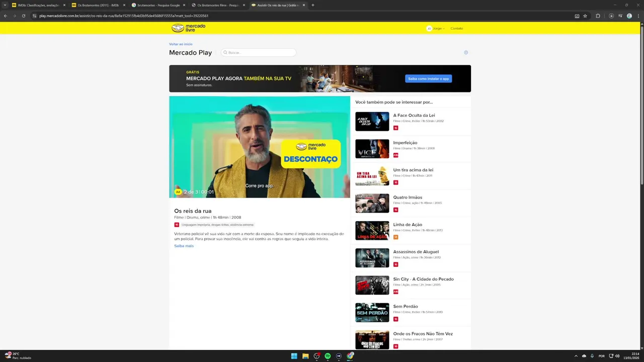Screen dimensions: 644x362
Task: Open the 'Sem Perdão' thumbnail
Action: (x=372, y=312)
